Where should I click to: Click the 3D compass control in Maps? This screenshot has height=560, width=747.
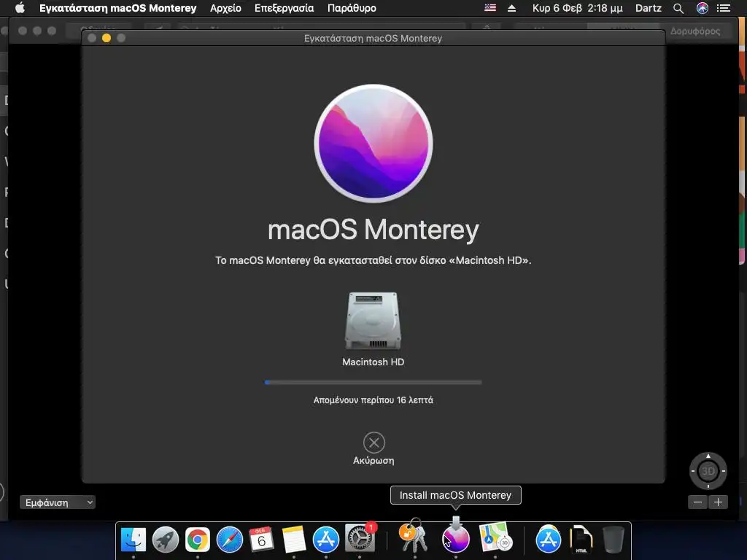point(708,471)
